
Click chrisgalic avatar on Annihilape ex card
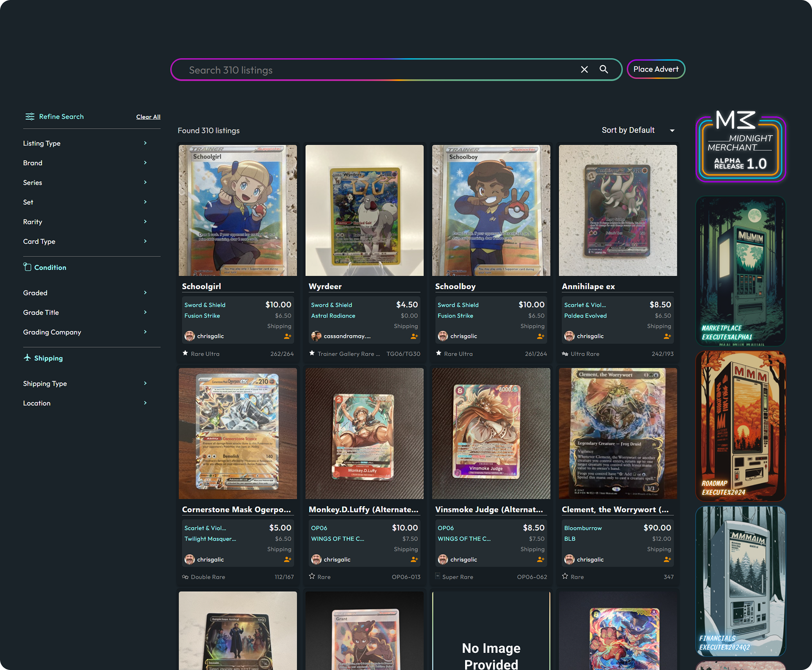569,336
